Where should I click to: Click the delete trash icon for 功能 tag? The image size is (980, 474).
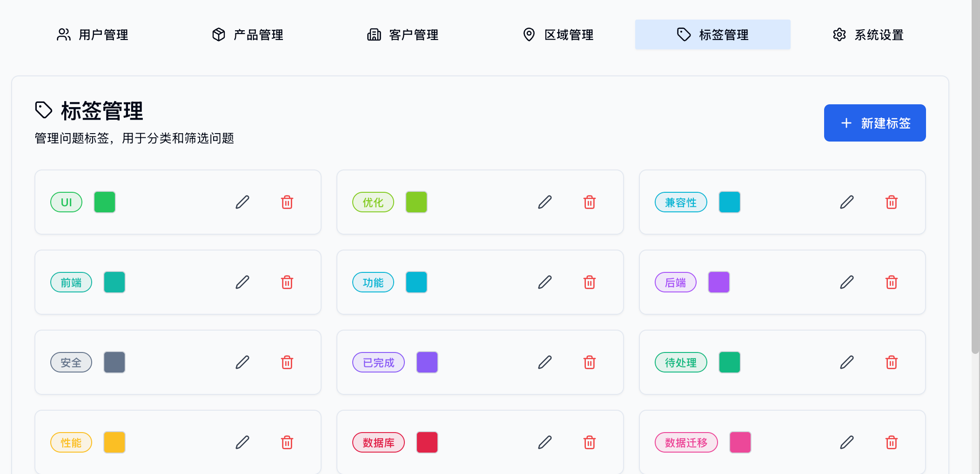pos(590,282)
